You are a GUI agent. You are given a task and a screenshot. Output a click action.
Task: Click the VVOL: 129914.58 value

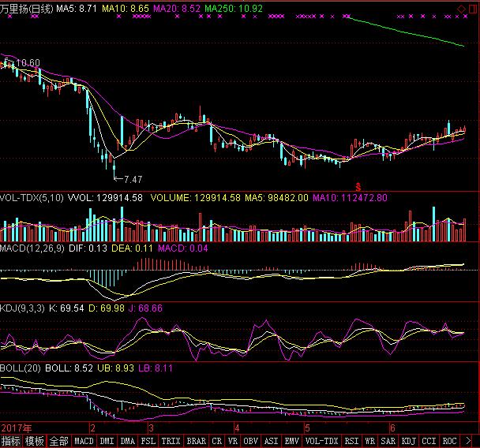coord(105,198)
